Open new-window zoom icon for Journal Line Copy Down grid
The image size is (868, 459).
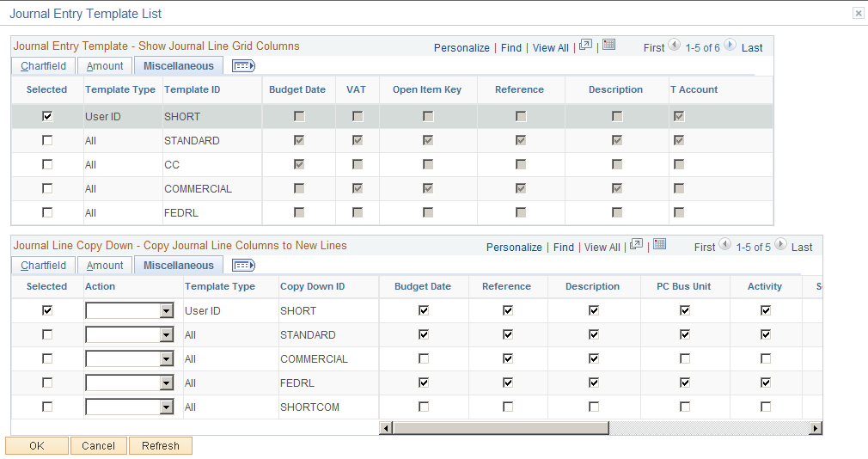pyautogui.click(x=637, y=244)
